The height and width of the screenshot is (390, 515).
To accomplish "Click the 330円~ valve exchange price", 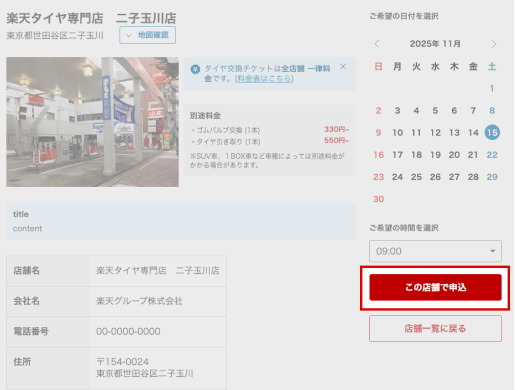I will pyautogui.click(x=336, y=129).
